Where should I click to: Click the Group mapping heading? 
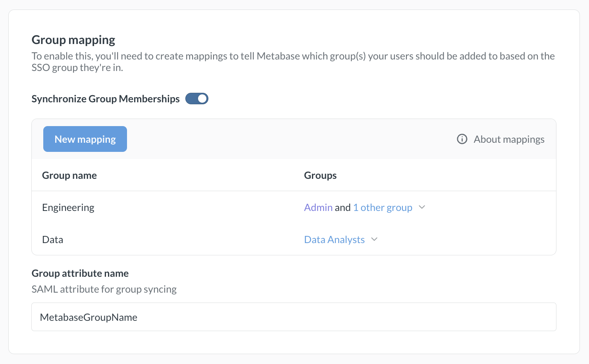tap(73, 40)
